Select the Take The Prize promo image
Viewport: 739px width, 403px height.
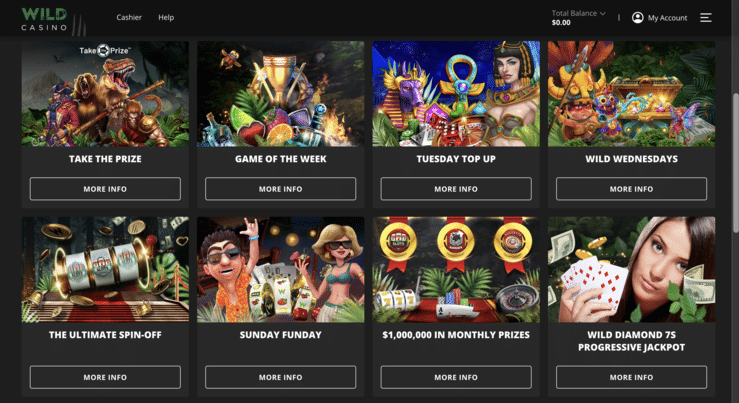tap(105, 94)
